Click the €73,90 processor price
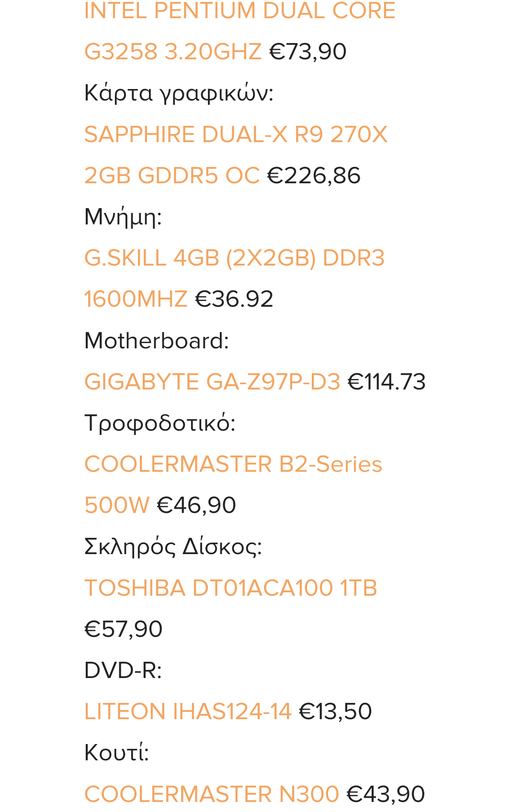 tap(307, 52)
